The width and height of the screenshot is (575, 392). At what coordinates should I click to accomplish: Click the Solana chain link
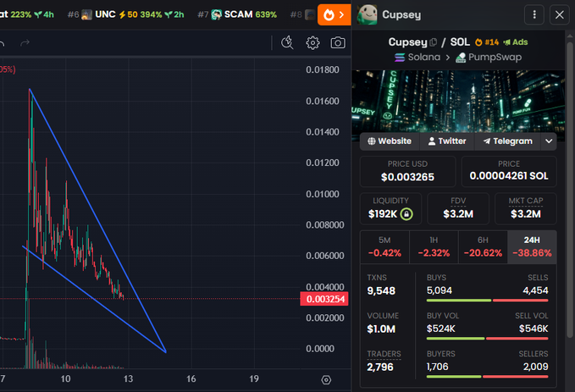pyautogui.click(x=417, y=58)
